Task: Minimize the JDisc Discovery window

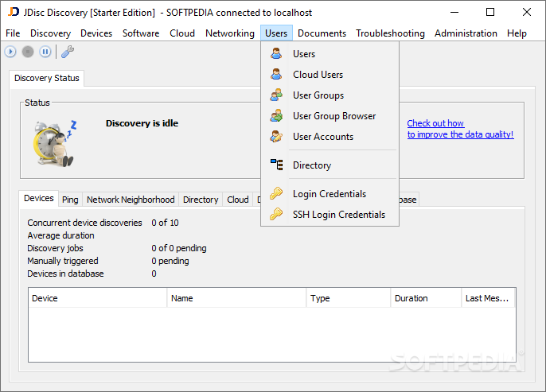Action: coord(454,12)
